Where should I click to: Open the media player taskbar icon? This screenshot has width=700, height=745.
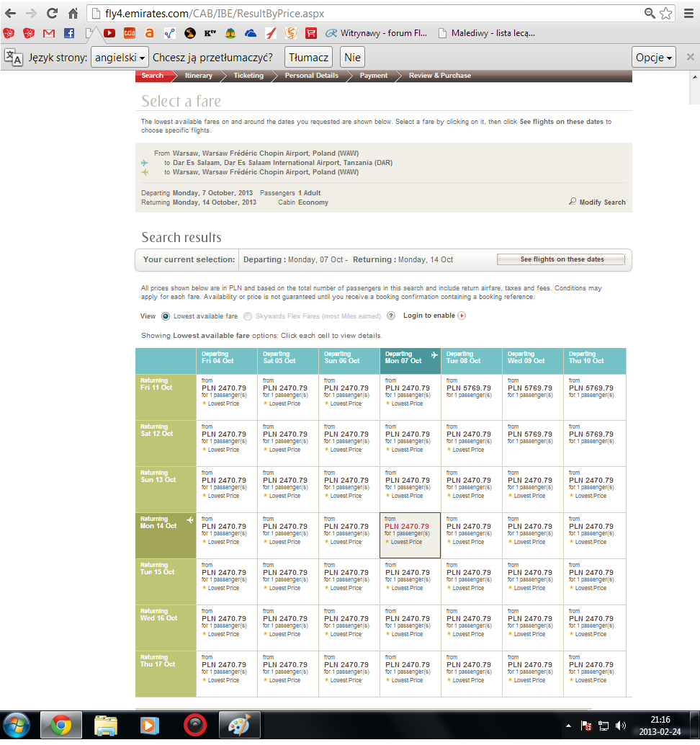(x=149, y=726)
